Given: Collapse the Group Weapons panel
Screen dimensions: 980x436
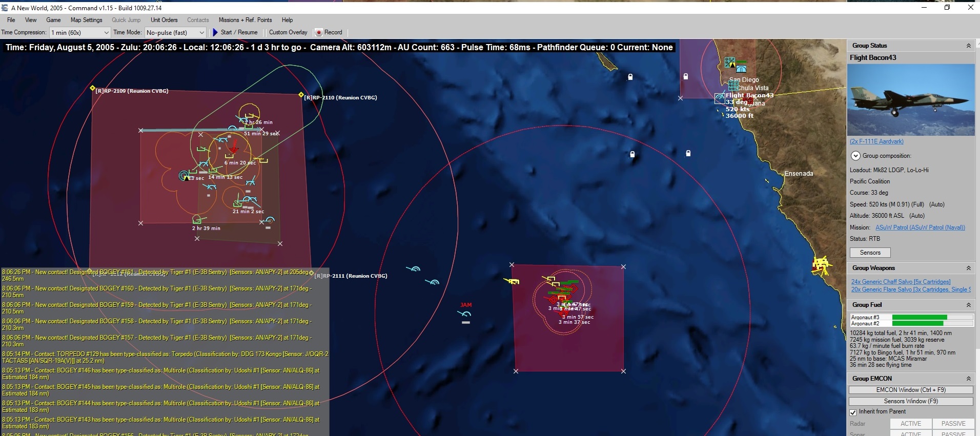Looking at the screenshot, I should (x=968, y=268).
